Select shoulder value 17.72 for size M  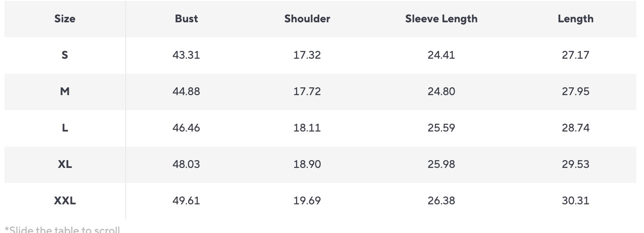pos(307,91)
